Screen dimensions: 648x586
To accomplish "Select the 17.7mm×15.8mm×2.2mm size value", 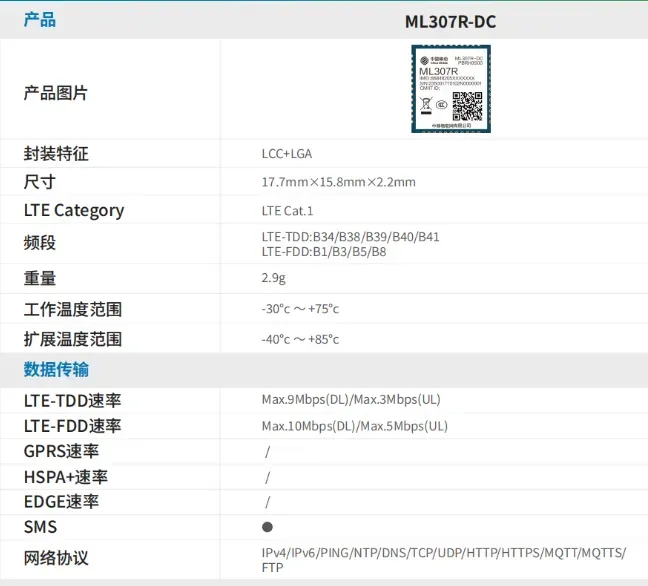I will 338,182.
